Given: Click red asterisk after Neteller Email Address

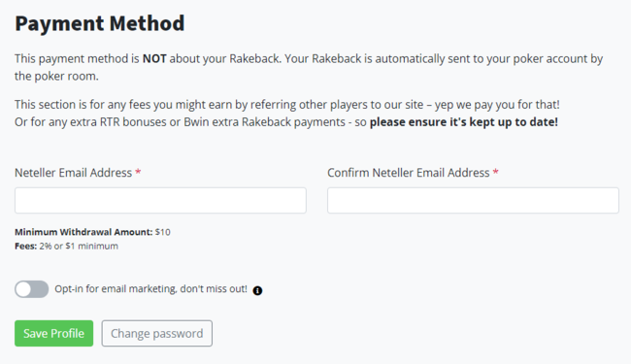Looking at the screenshot, I should 138,172.
